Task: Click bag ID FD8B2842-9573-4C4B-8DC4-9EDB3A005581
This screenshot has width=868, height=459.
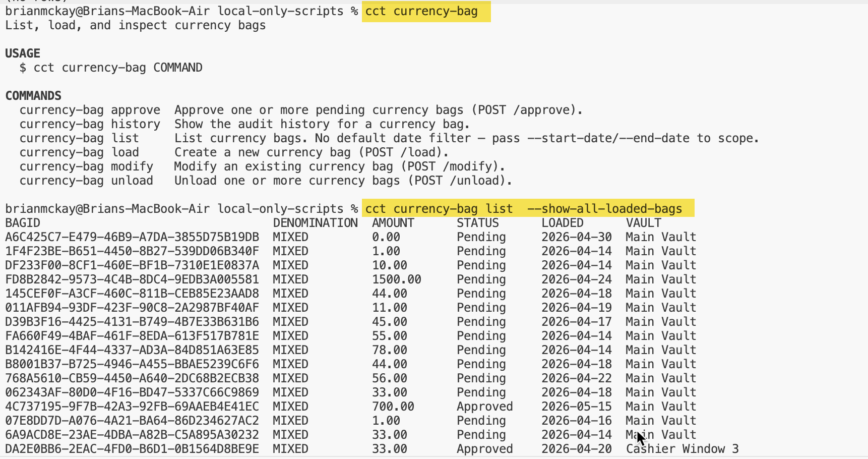Action: [132, 279]
